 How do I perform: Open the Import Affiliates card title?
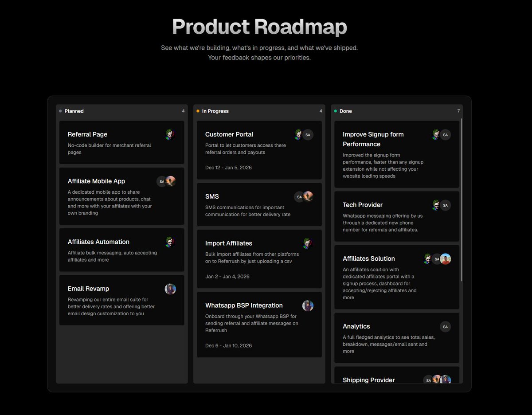(x=229, y=243)
